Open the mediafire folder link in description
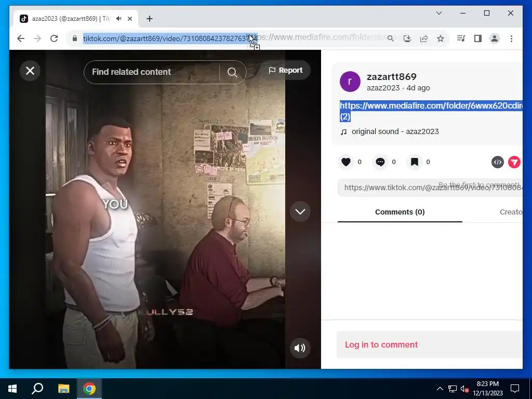The height and width of the screenshot is (399, 532). (431, 111)
